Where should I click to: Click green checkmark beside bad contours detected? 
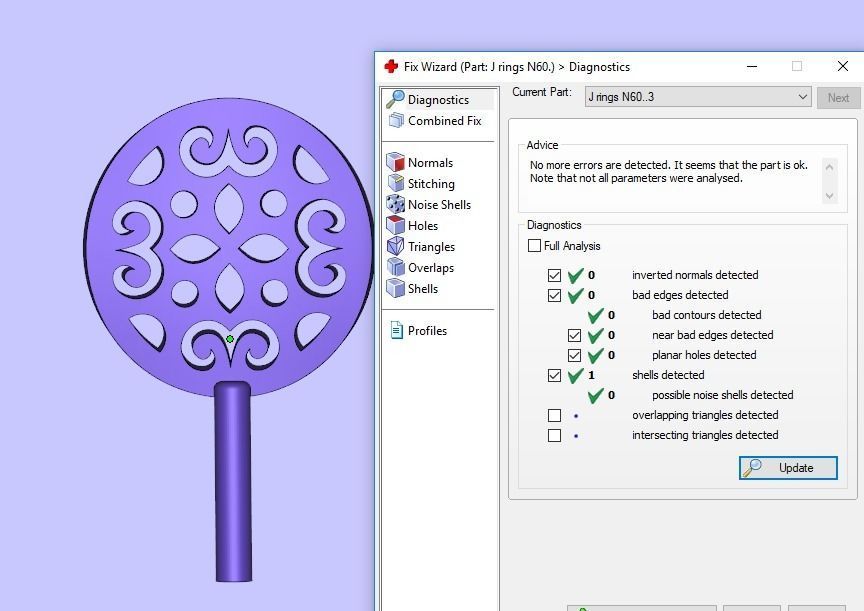tap(595, 315)
